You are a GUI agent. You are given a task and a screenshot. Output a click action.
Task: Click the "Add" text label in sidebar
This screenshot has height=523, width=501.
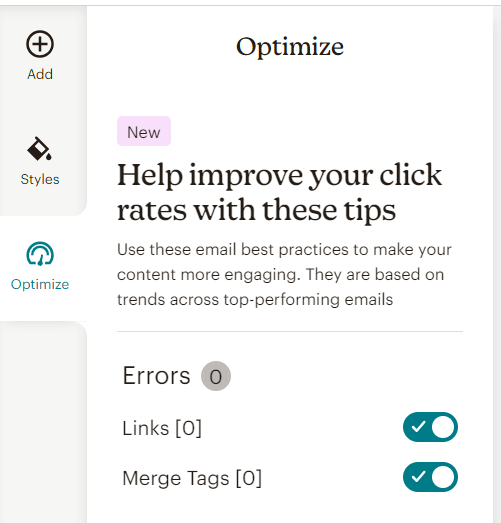(40, 74)
